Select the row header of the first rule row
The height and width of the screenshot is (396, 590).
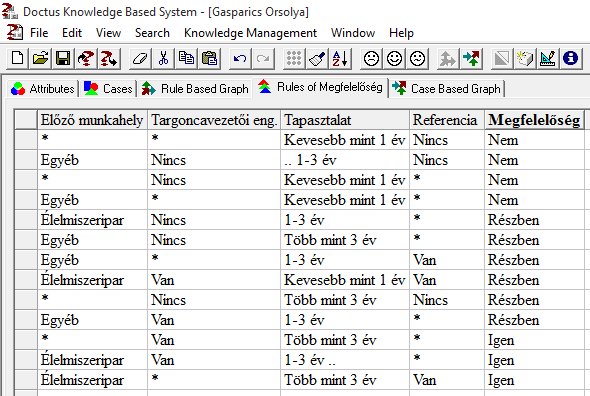coord(26,140)
